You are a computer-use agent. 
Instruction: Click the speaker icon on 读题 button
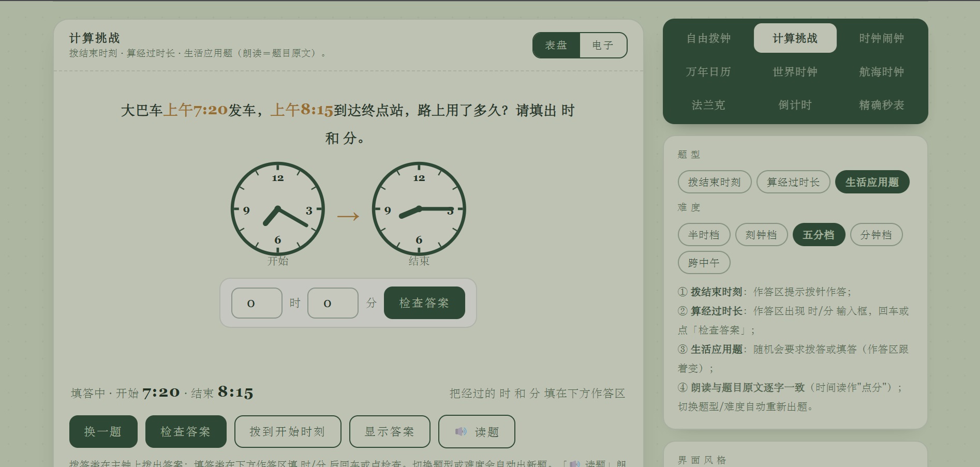point(461,431)
